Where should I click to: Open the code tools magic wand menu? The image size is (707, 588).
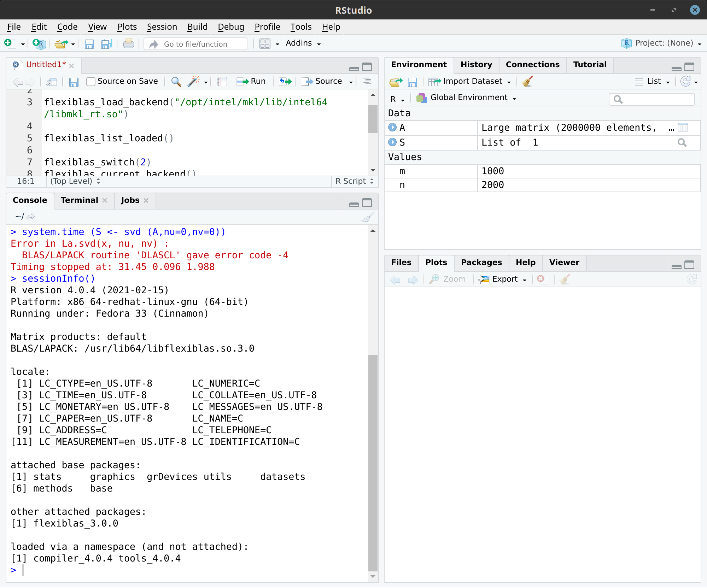tap(195, 81)
